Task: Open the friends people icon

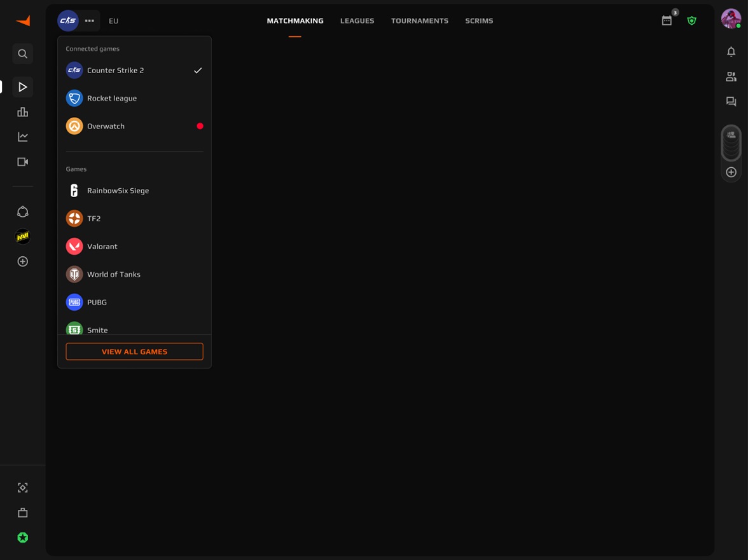Action: tap(731, 76)
